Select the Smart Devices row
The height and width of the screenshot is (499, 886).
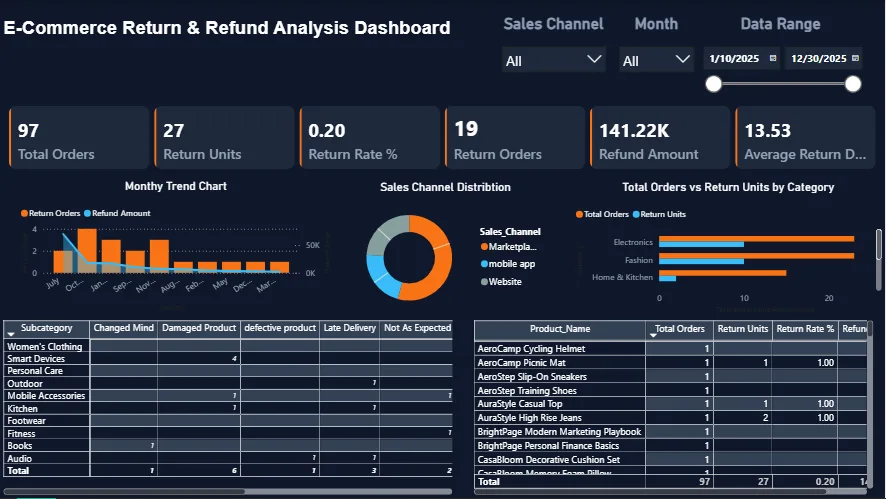pos(228,359)
